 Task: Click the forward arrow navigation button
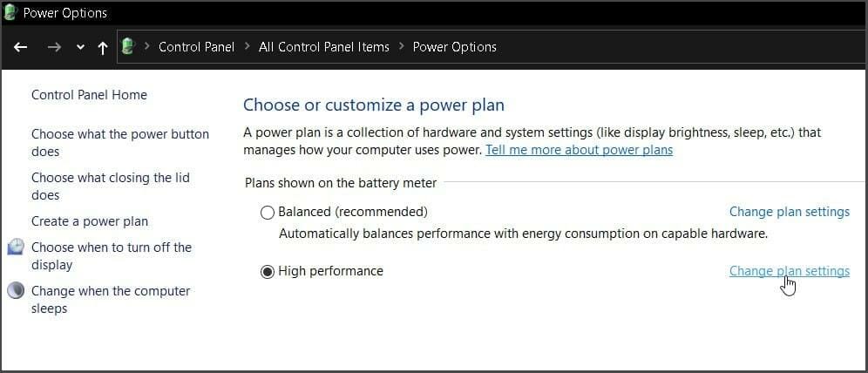point(54,47)
